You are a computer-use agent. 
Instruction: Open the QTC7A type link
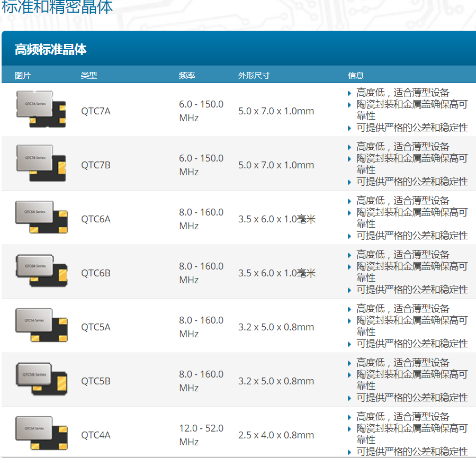(x=96, y=111)
